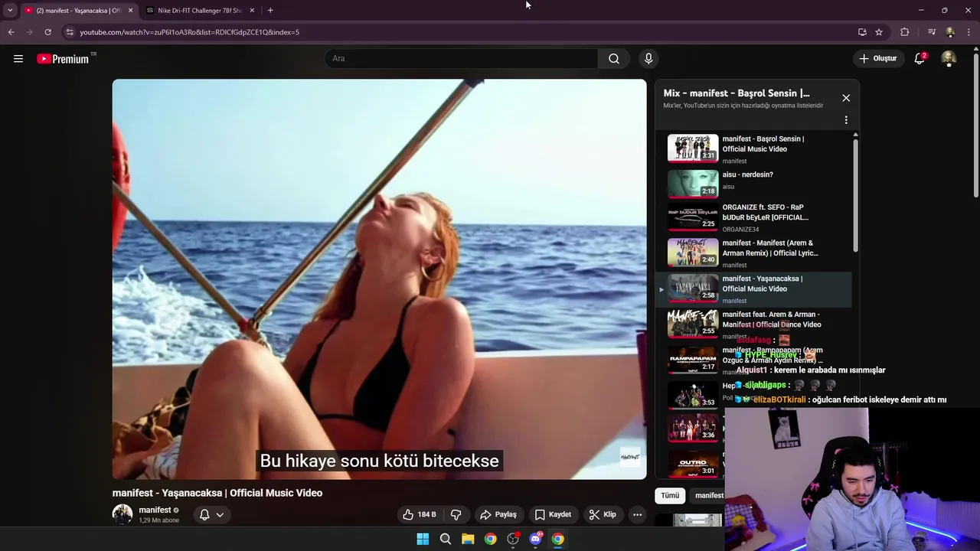Open Chrome extensions puzzle icon
The height and width of the screenshot is (551, 980).
point(905,32)
